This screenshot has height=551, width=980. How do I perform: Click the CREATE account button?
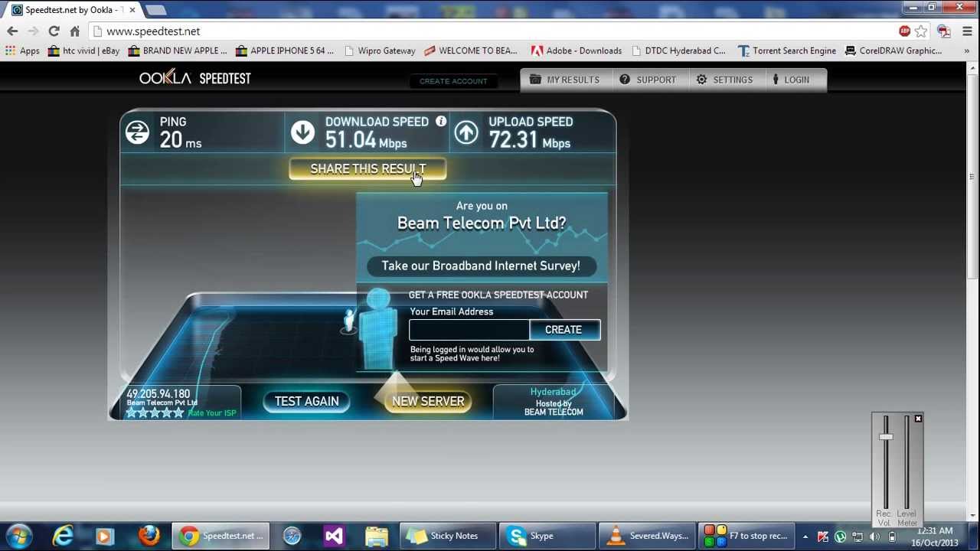tap(564, 330)
